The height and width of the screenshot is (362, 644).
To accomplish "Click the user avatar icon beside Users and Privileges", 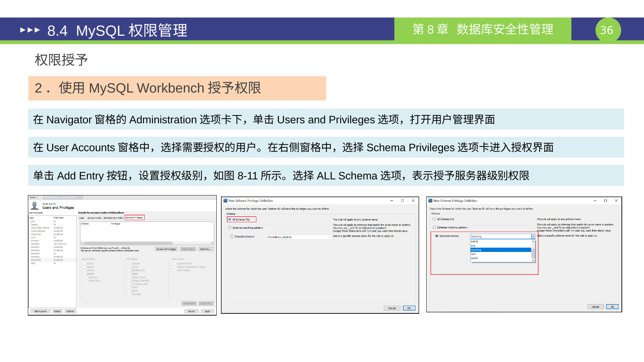I will 35,205.
